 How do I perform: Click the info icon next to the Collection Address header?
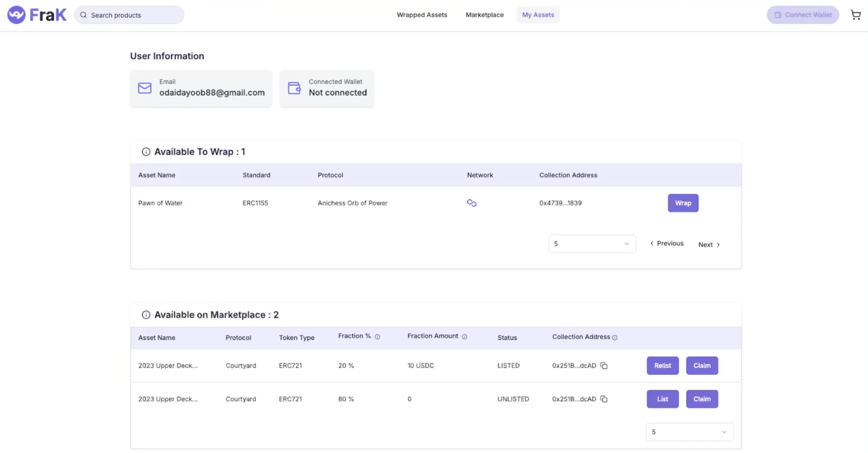pyautogui.click(x=615, y=337)
